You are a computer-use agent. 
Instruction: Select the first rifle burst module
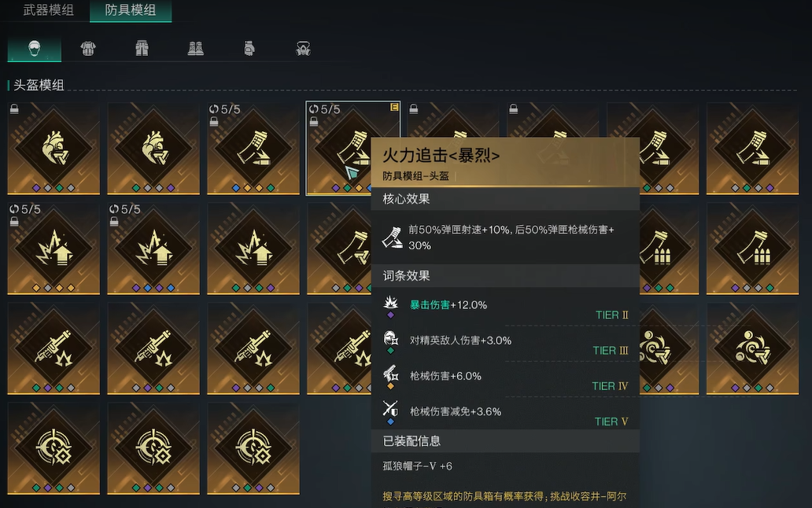54,348
